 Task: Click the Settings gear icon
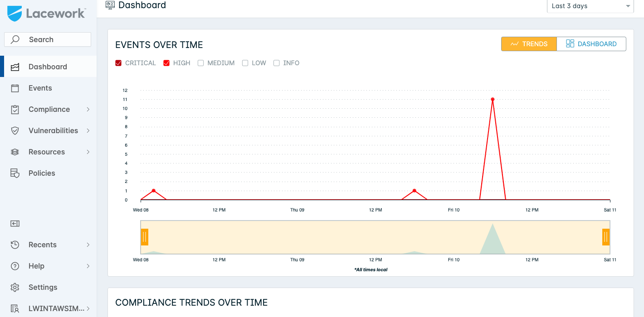coord(15,288)
